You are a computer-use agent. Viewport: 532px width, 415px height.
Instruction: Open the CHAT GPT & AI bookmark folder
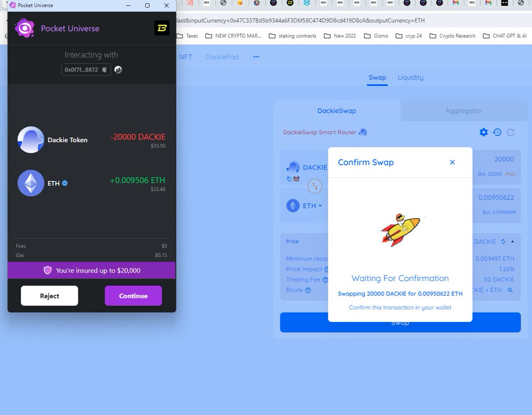point(505,36)
